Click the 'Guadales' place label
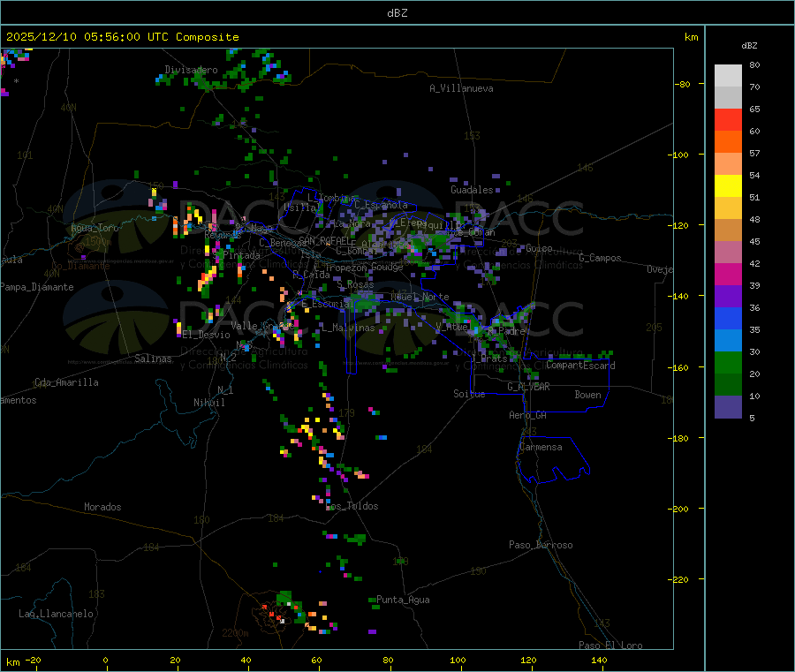This screenshot has height=672, width=795. tap(472, 190)
